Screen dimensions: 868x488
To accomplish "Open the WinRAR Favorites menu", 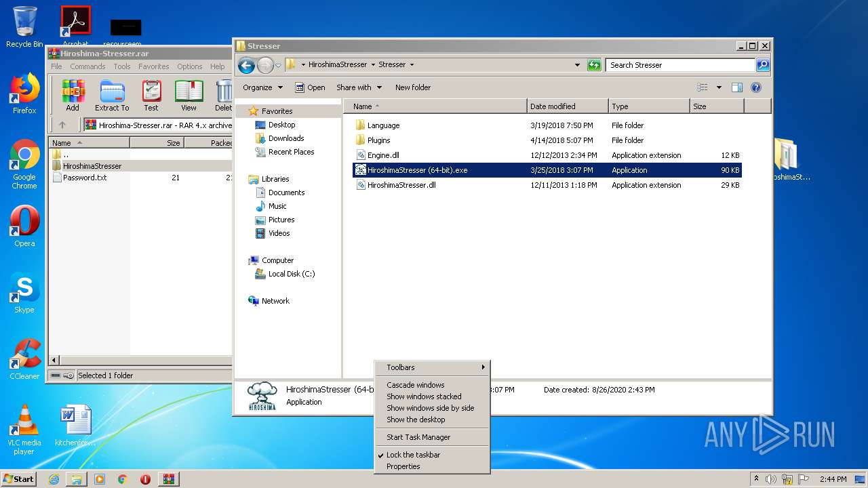I will 154,66.
